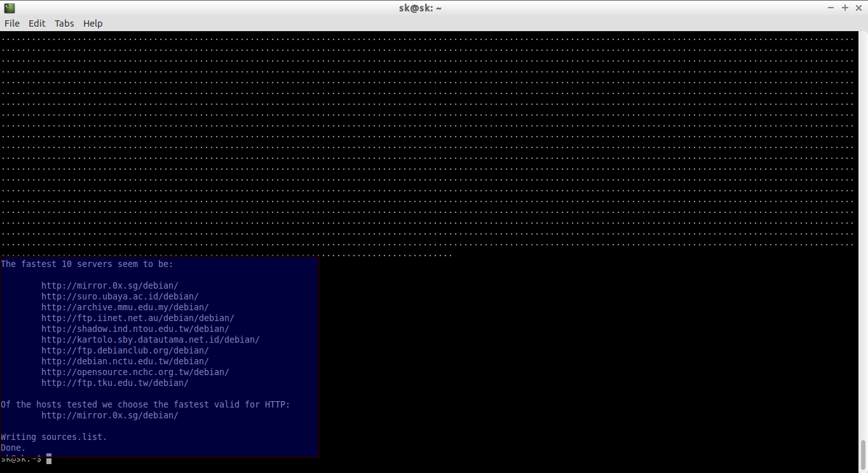Open the Tabs menu
The height and width of the screenshot is (473, 868).
click(x=64, y=24)
